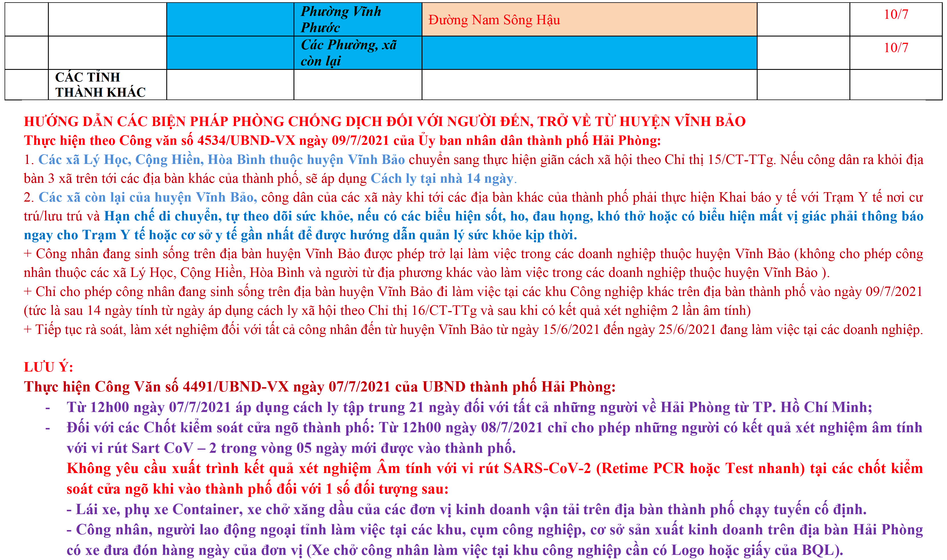
Task: Click the 'LƯU Ý:' heading
Action: (48, 367)
